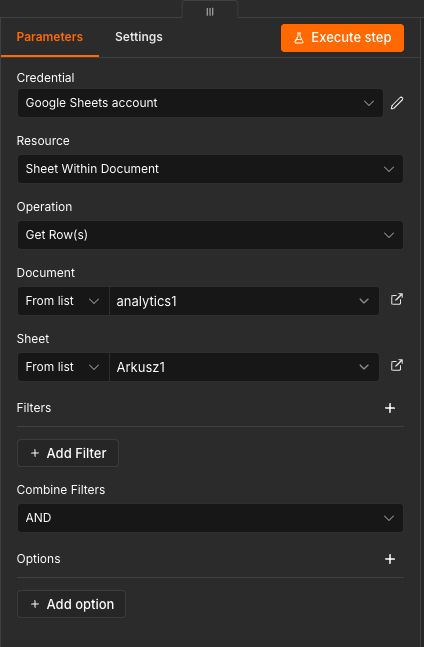Change Sheet mode From list selector

click(64, 367)
